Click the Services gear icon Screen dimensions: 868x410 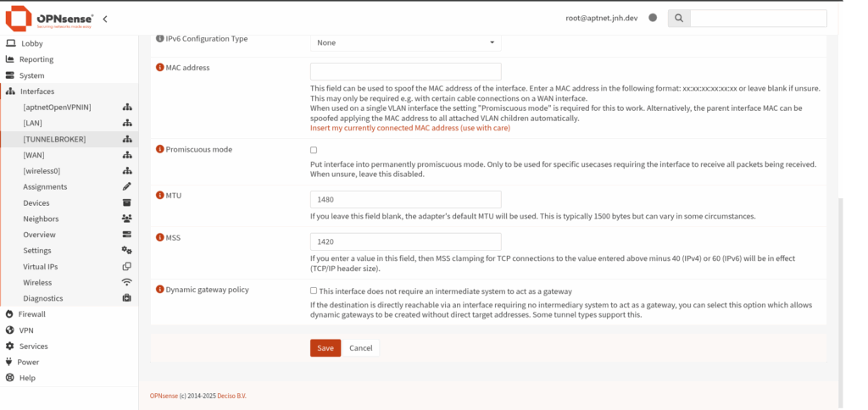pos(9,346)
